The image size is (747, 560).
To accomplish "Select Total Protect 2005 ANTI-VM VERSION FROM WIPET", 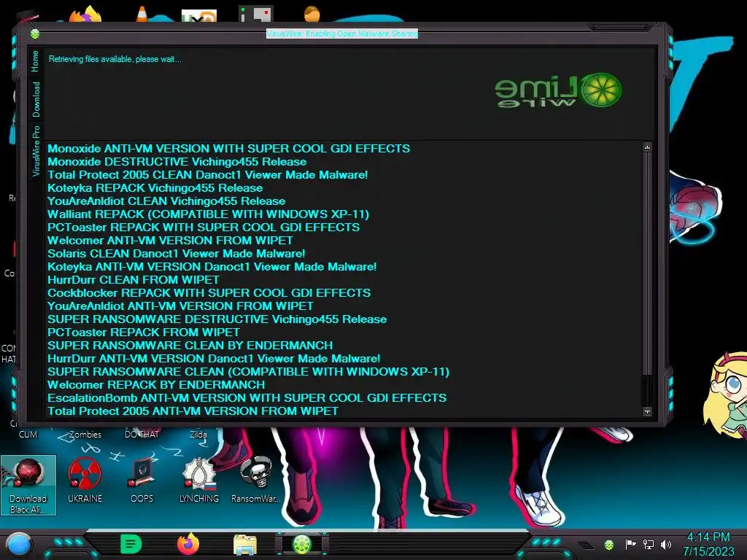I will 193,411.
